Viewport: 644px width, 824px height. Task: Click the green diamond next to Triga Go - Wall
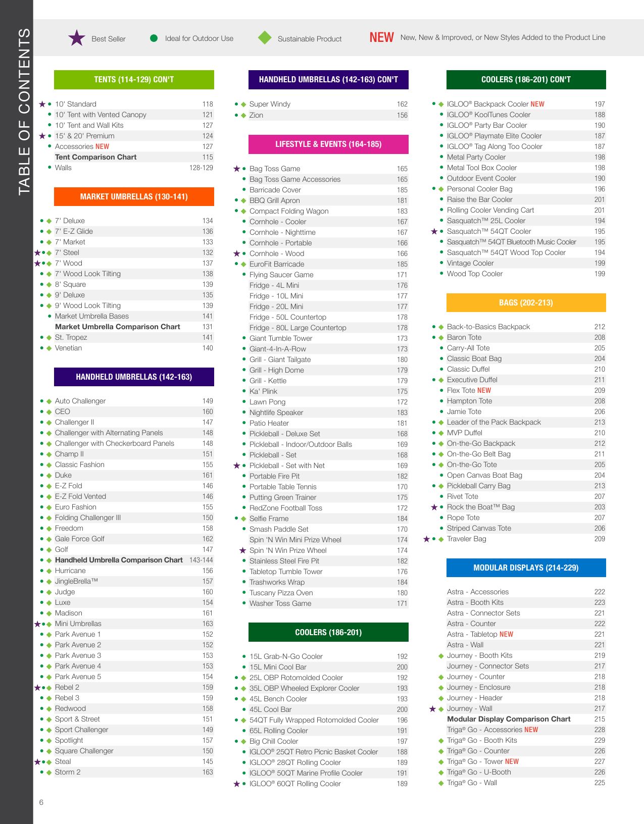441,783
